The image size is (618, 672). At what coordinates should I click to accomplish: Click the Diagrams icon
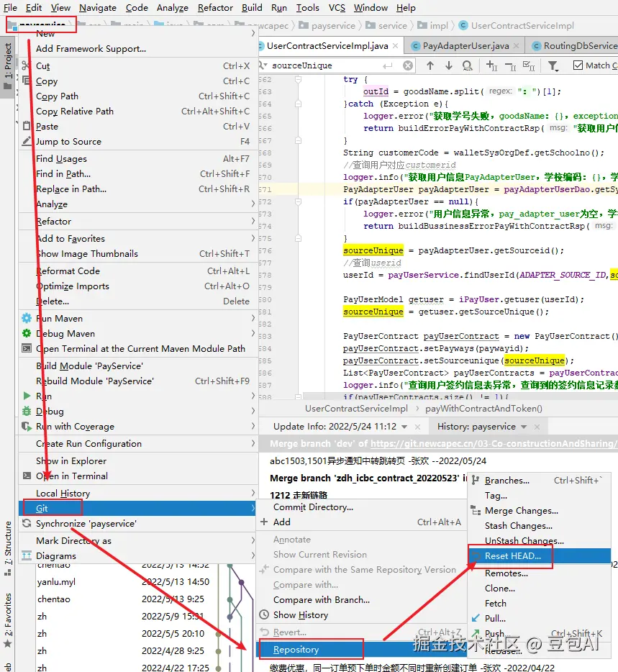[27, 556]
